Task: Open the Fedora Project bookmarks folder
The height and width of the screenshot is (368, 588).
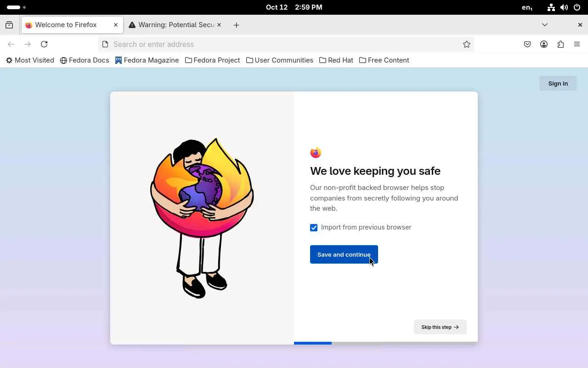Action: 213,60
